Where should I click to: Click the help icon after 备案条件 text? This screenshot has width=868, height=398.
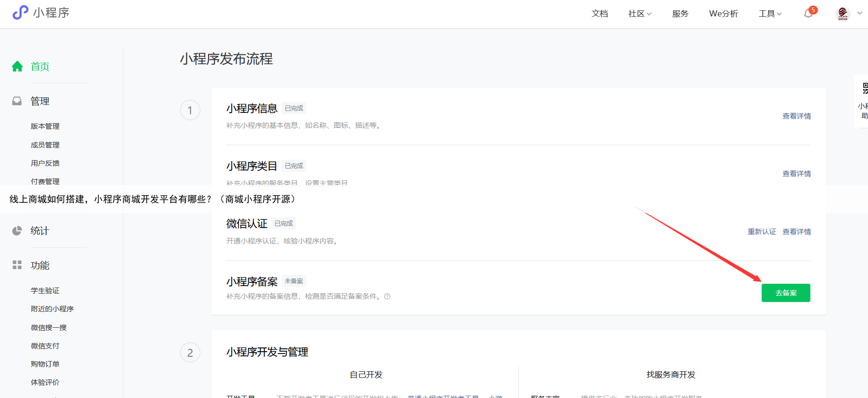(387, 296)
